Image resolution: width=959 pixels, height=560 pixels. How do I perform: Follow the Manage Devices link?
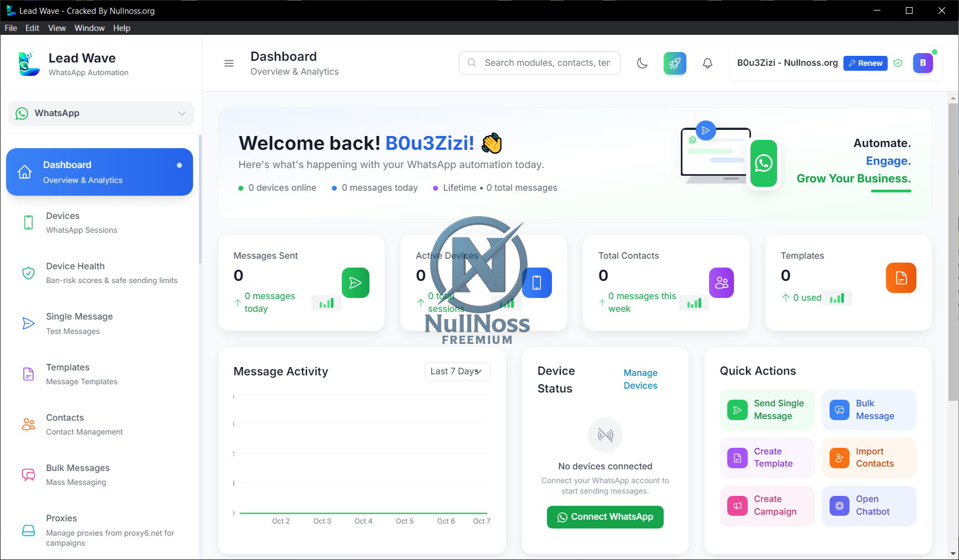tap(640, 379)
